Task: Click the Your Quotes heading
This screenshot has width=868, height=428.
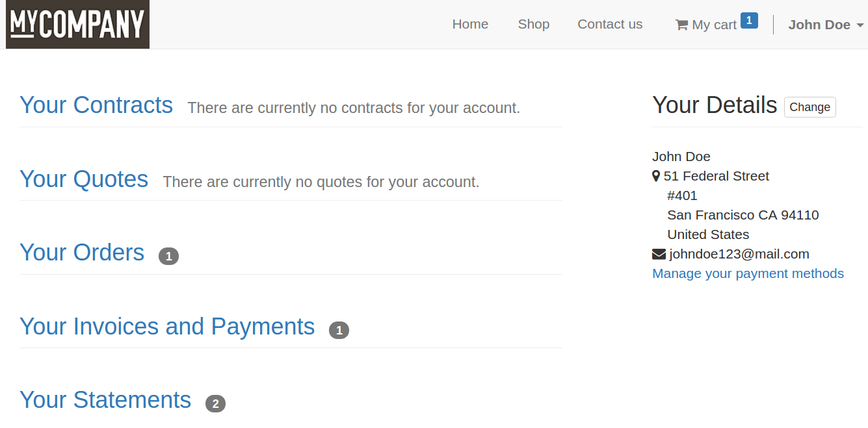Action: point(84,179)
